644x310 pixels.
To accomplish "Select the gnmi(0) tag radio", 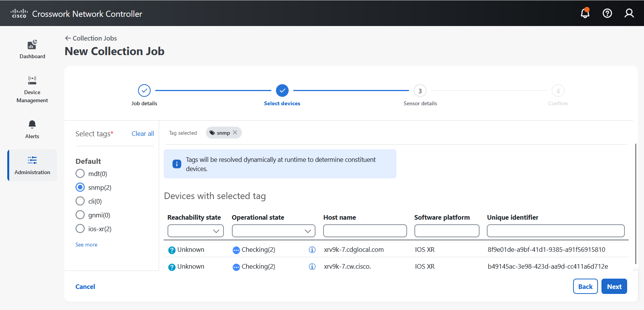I will (80, 215).
